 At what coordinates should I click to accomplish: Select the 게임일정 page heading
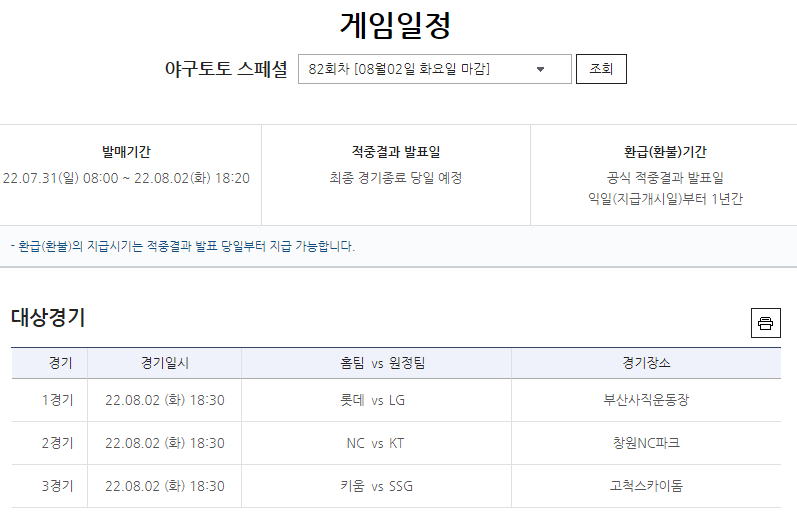pos(395,25)
